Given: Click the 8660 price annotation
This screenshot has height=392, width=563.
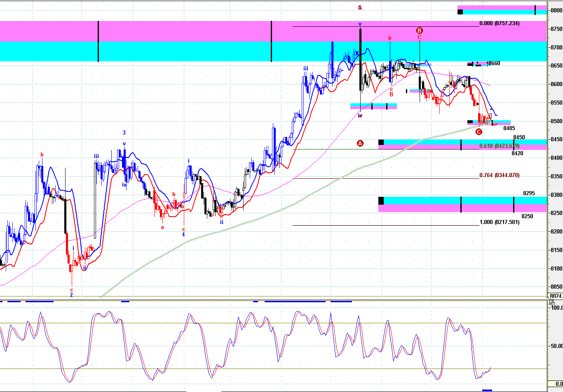Looking at the screenshot, I should (494, 63).
